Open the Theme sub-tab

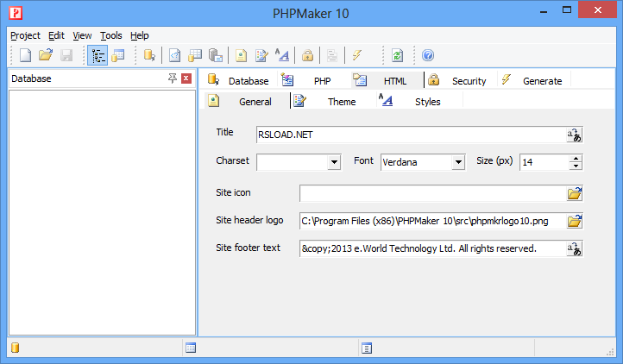(333, 101)
